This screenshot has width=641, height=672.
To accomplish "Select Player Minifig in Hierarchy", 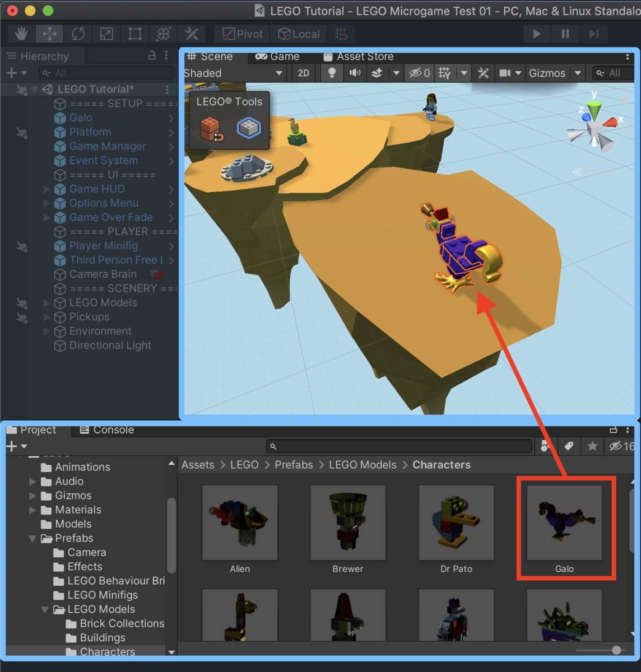I will pos(103,246).
